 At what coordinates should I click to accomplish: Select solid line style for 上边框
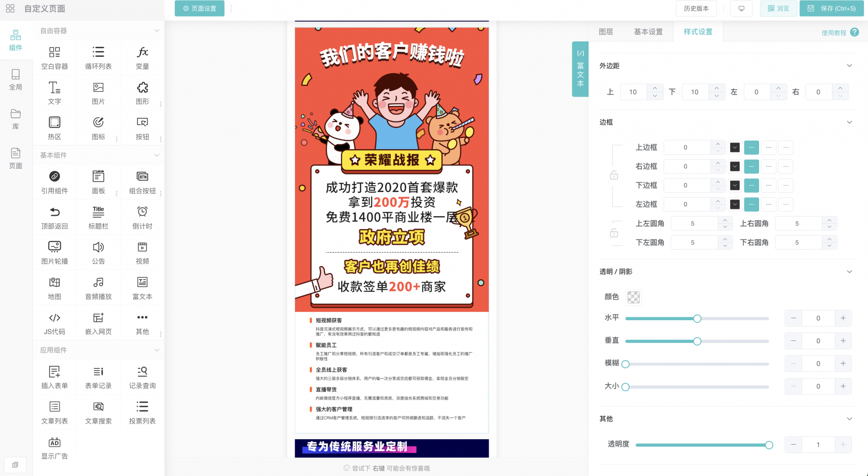pos(751,148)
